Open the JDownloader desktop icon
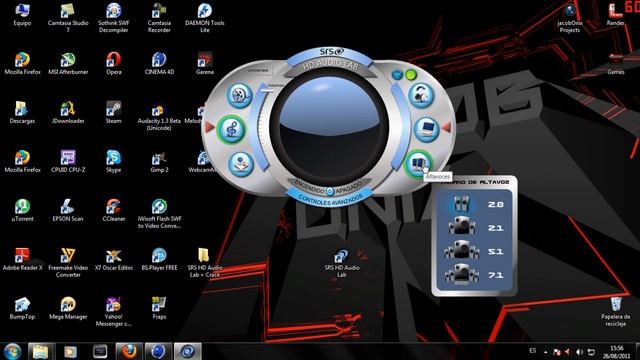Viewport: 640px width, 360px height. [68, 113]
